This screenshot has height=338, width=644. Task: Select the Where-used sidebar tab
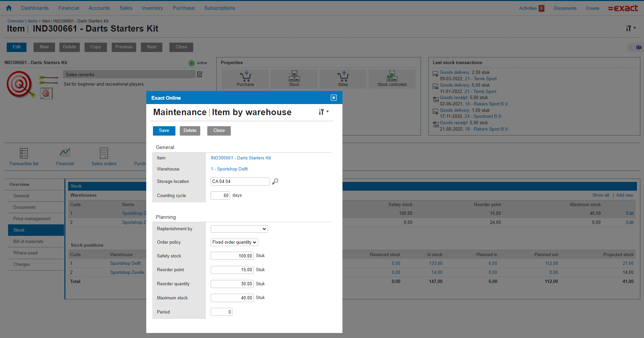tap(36, 253)
